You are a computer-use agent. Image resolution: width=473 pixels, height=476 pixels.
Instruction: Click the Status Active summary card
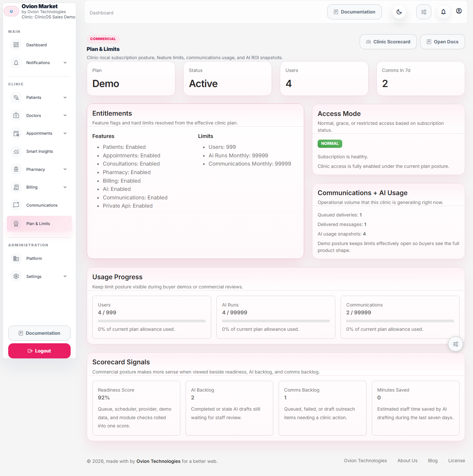pos(228,79)
